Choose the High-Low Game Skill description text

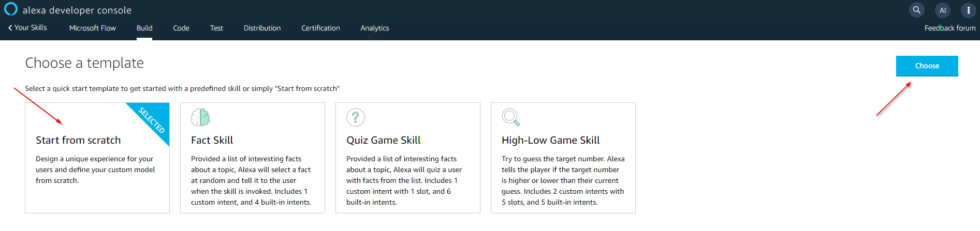563,180
